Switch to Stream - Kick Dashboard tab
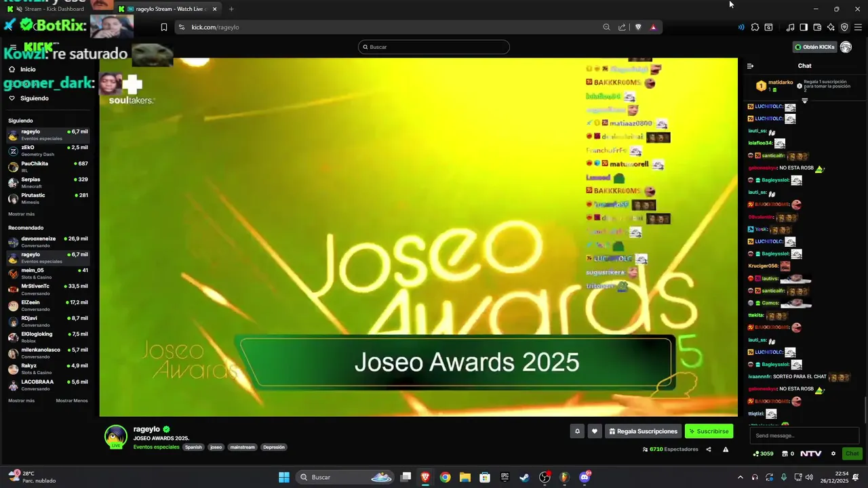Viewport: 868px width, 488px height. coord(56,9)
